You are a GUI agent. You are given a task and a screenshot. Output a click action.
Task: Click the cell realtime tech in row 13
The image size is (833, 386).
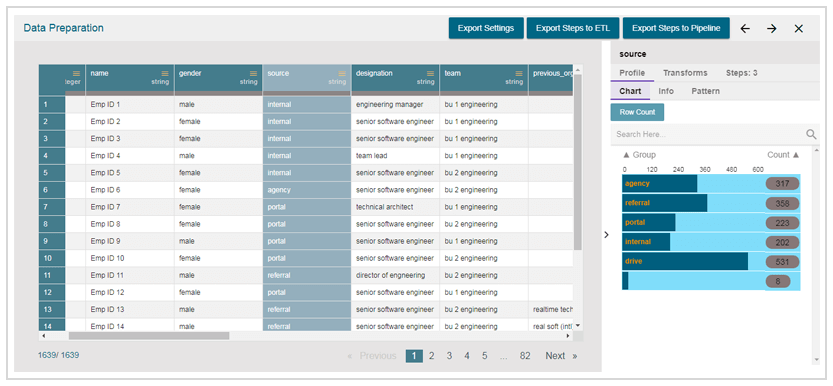click(x=551, y=310)
